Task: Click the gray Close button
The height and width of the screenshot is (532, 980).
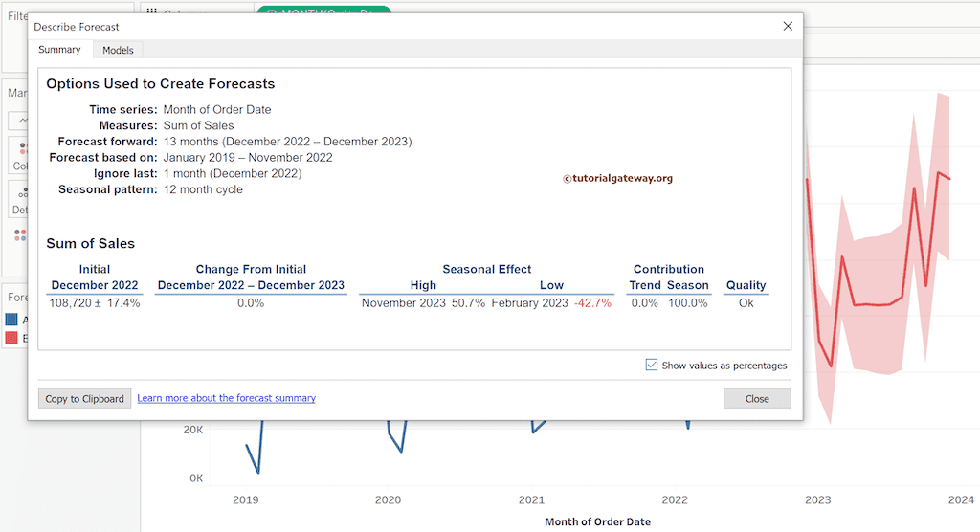Action: 757,398
